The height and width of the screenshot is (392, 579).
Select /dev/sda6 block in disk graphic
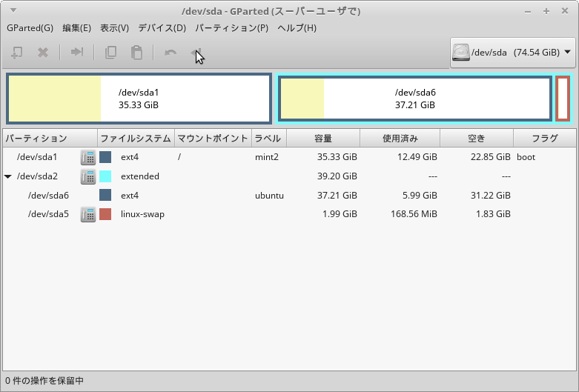tap(415, 99)
